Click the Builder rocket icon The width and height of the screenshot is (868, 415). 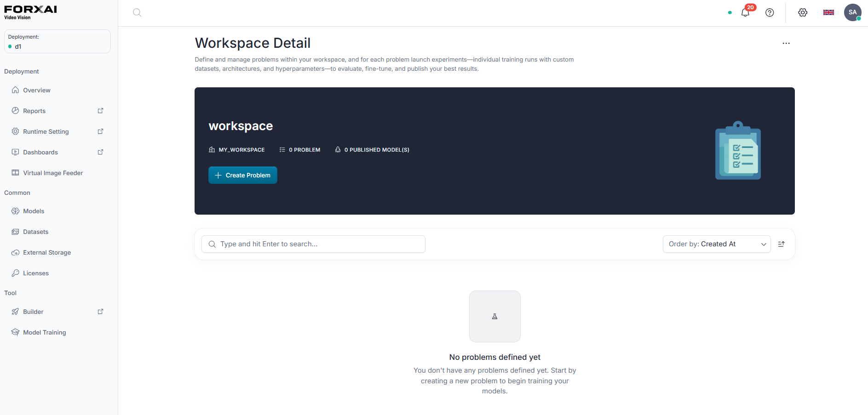click(16, 312)
